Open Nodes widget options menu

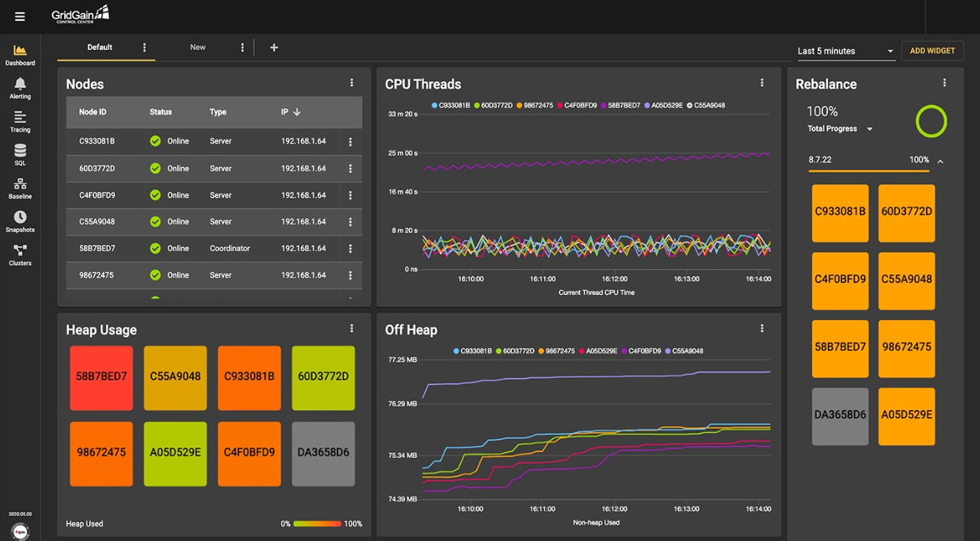[x=351, y=83]
